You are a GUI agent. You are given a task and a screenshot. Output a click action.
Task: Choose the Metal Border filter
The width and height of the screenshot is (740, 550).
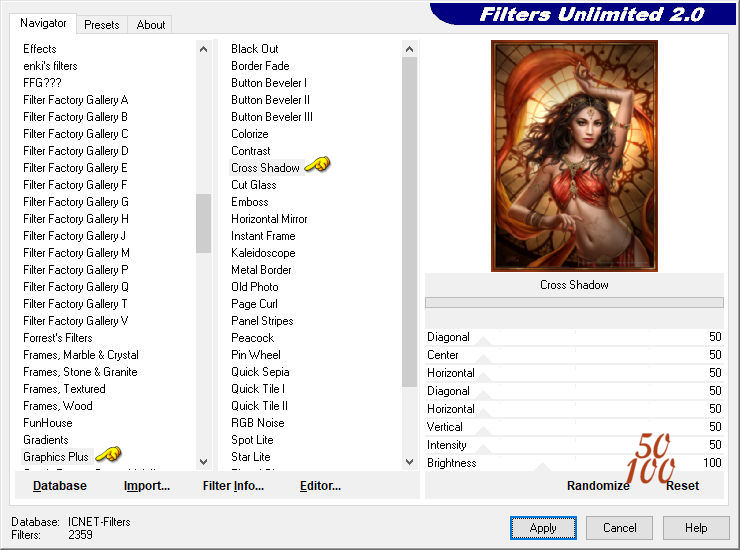click(x=261, y=270)
